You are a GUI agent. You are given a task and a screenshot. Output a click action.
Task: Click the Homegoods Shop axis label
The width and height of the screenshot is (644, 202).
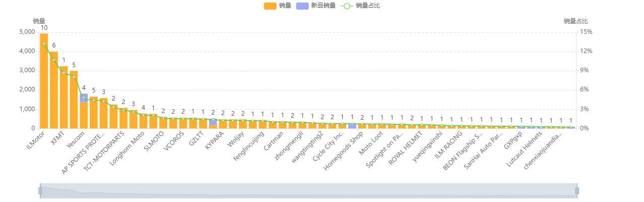click(344, 150)
